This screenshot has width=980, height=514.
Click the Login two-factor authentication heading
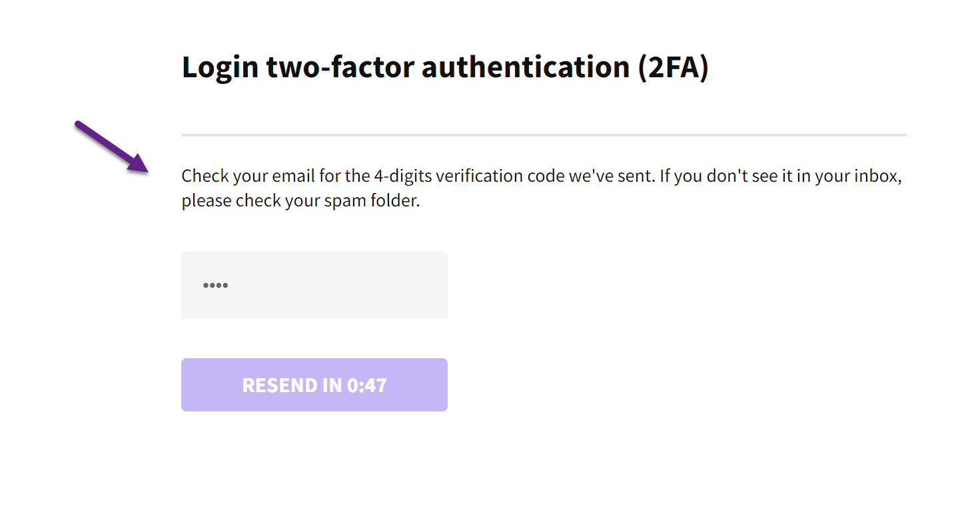coord(444,67)
